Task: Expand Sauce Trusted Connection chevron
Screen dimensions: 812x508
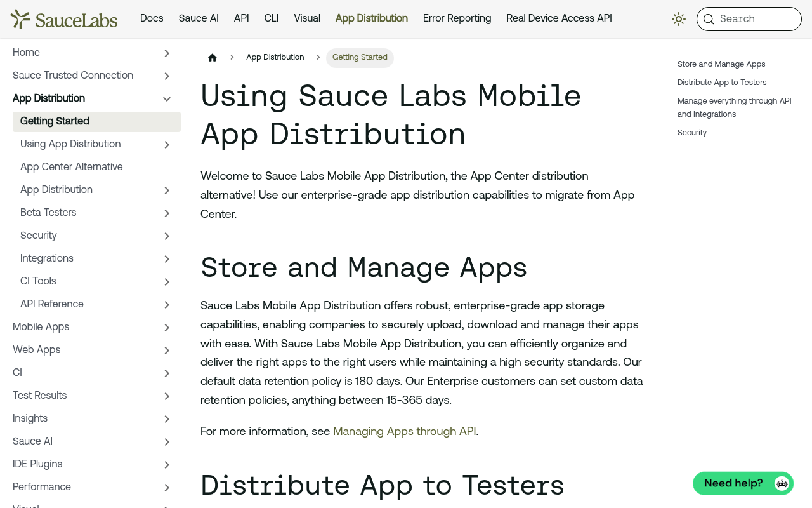Action: 167,76
